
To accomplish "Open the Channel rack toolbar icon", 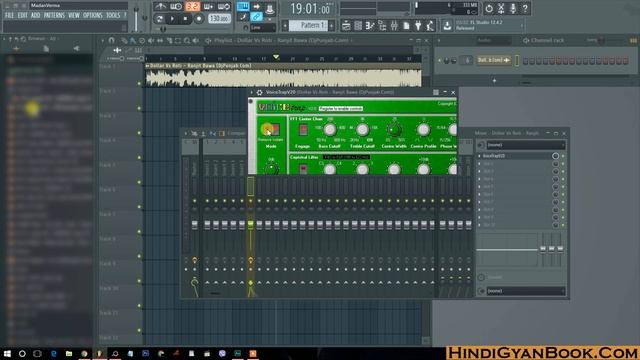I will [358, 26].
